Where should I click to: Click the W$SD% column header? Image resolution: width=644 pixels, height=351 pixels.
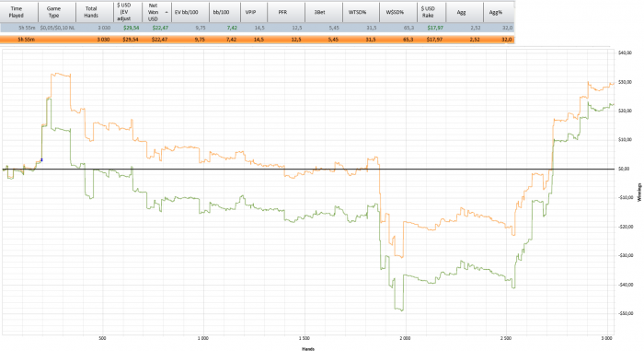click(398, 12)
